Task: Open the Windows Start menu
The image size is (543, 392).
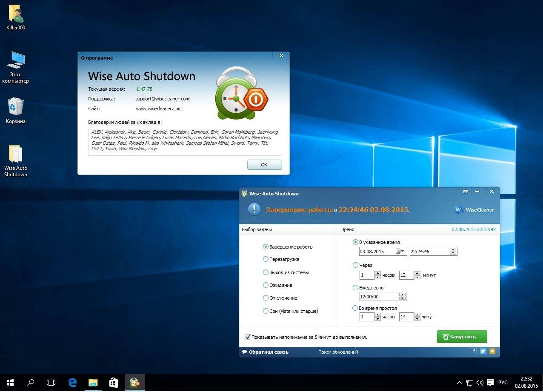Action: [10, 383]
